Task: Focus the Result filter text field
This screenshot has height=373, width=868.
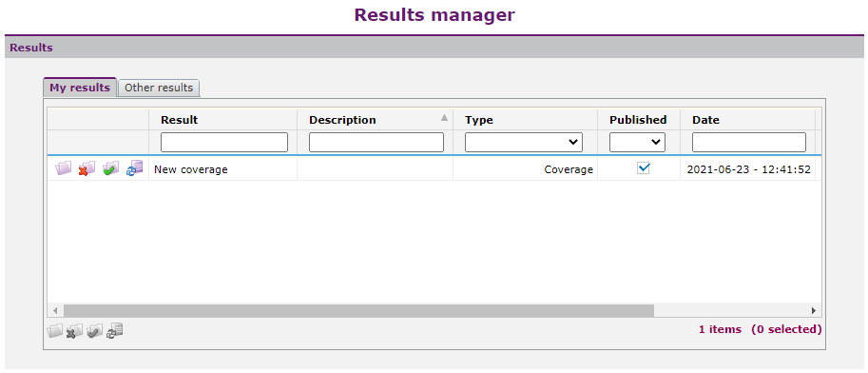Action: pyautogui.click(x=224, y=142)
